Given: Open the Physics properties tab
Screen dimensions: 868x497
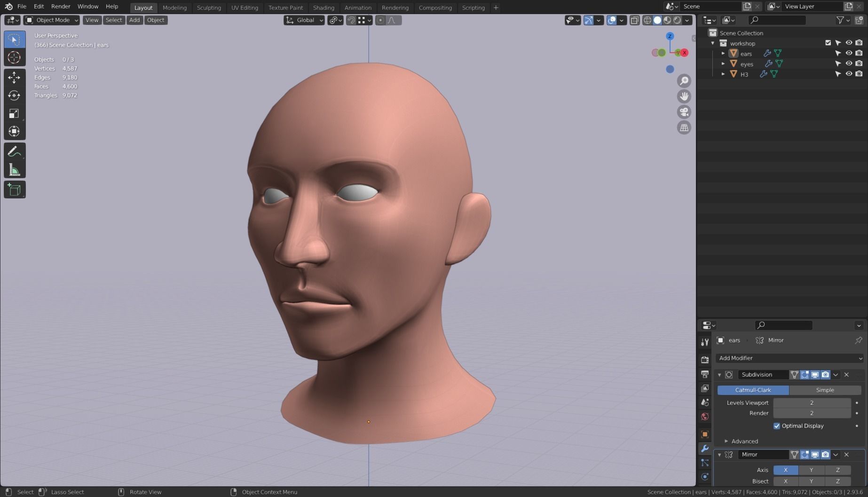Looking at the screenshot, I should coord(704,477).
